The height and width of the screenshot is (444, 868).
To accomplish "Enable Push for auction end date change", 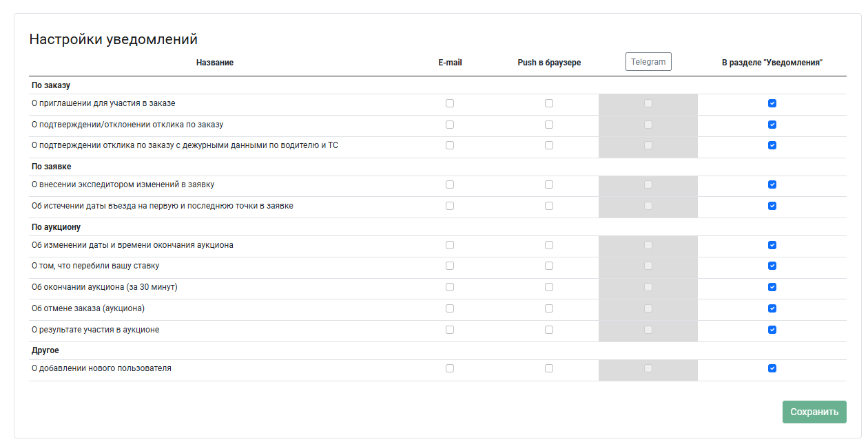I will click(x=549, y=245).
